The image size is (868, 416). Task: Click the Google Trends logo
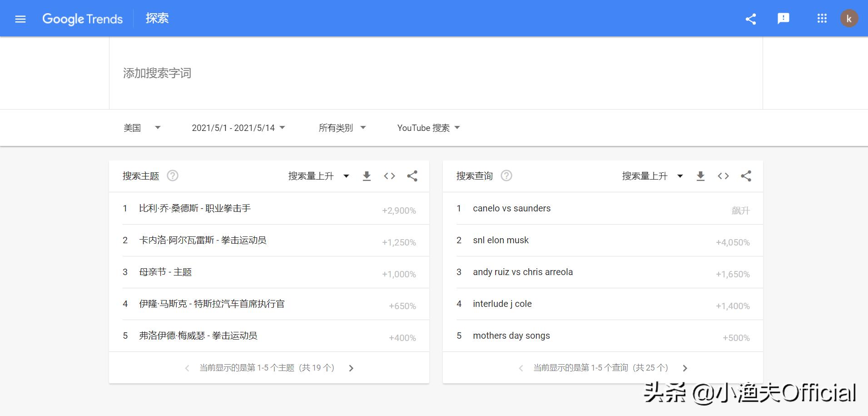tap(82, 19)
